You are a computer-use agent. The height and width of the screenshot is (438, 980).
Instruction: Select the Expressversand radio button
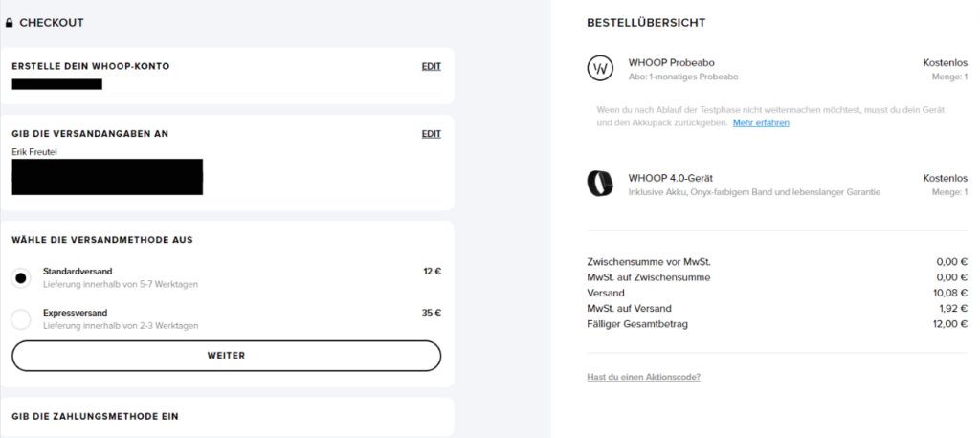point(21,318)
